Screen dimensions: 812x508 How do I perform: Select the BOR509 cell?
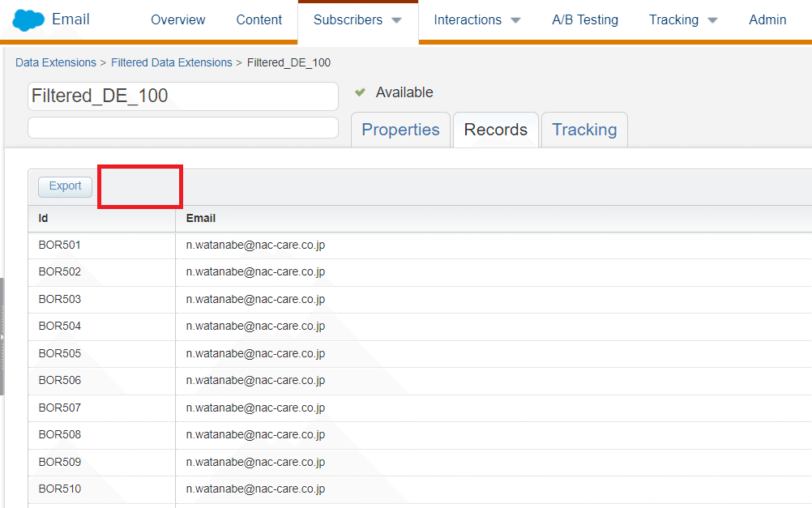(x=102, y=462)
